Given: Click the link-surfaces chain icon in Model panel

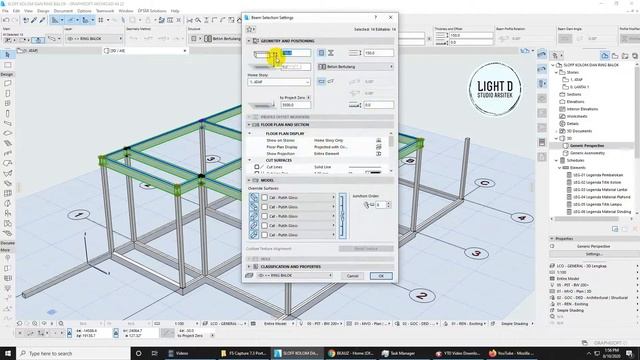Looking at the screenshot, I should [342, 216].
